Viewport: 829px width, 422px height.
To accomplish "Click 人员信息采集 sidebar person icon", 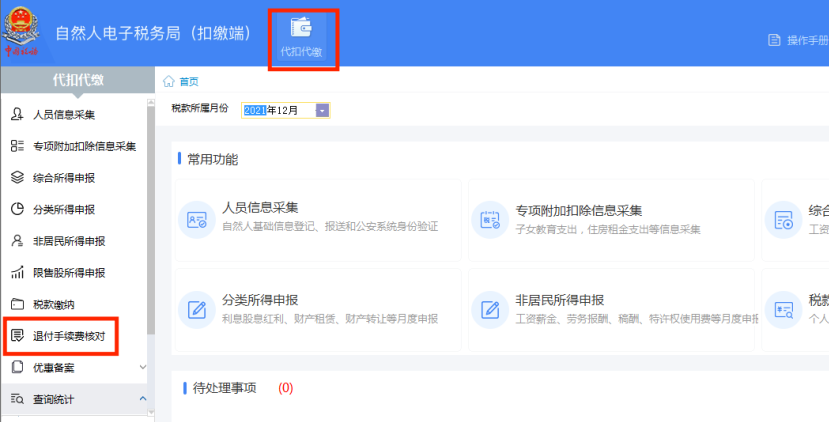I will pyautogui.click(x=17, y=114).
